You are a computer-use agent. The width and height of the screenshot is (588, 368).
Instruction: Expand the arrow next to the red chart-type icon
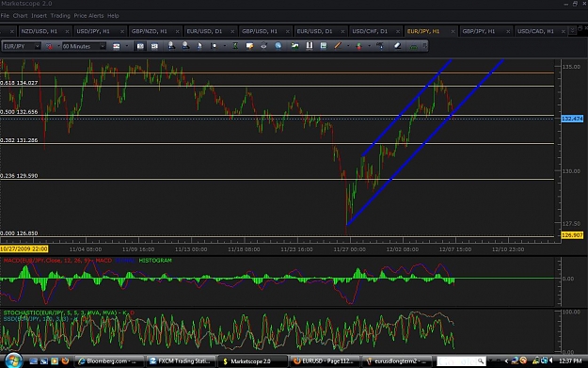click(58, 46)
